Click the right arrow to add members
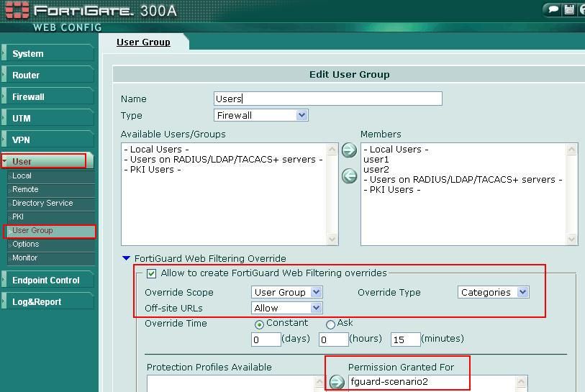This screenshot has height=392, width=585. click(349, 150)
